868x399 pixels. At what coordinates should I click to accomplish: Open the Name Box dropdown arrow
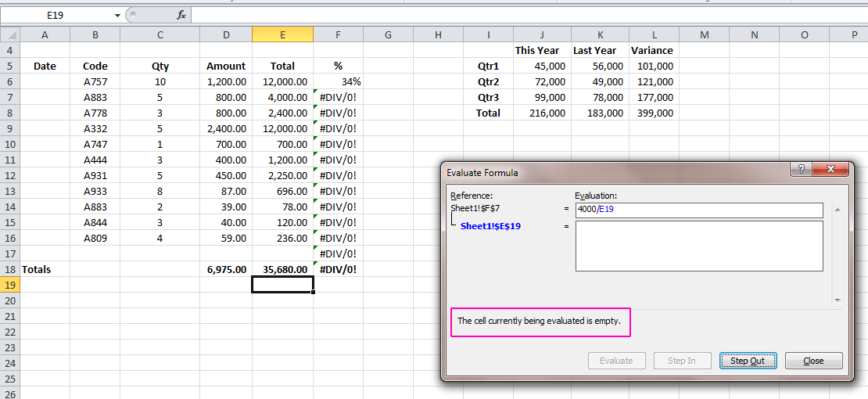117,16
